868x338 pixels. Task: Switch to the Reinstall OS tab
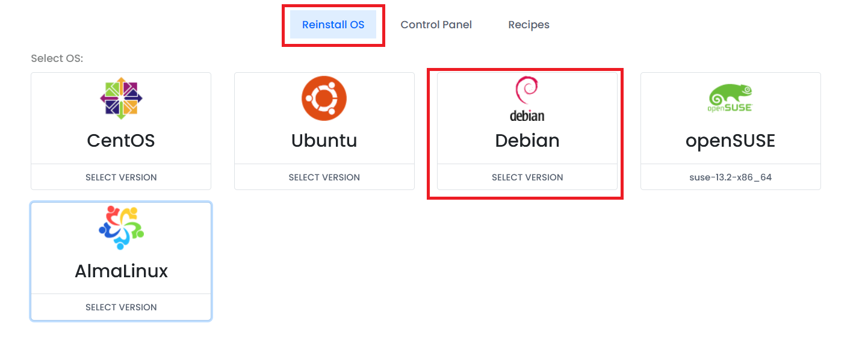[x=333, y=25]
